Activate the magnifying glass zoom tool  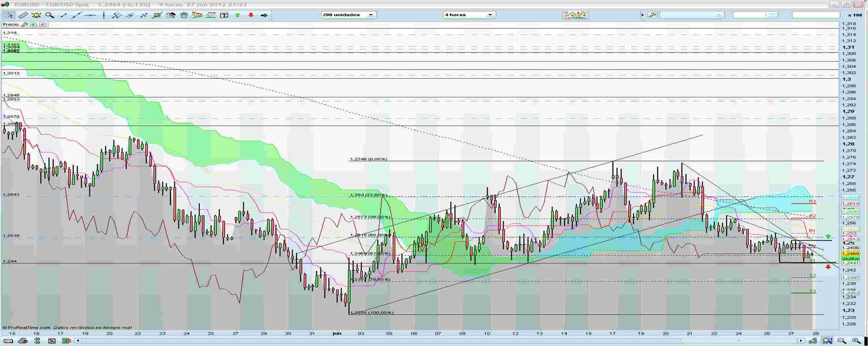[49, 15]
